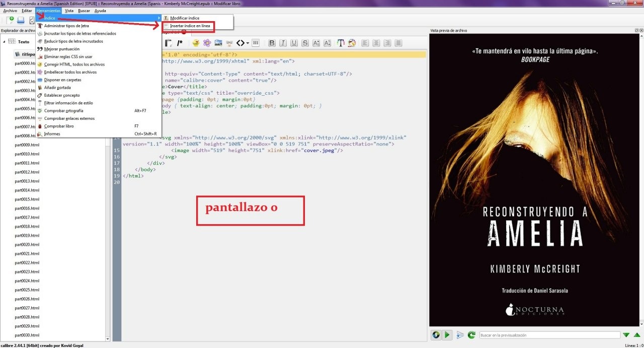Open the dropdown arrow beside <> tag icon
This screenshot has height=348, width=644.
click(248, 43)
